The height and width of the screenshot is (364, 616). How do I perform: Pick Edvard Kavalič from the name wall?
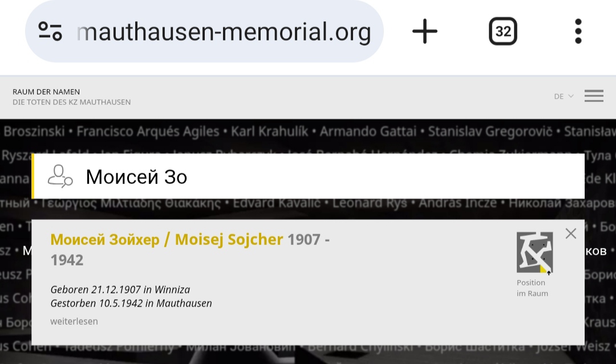click(277, 203)
